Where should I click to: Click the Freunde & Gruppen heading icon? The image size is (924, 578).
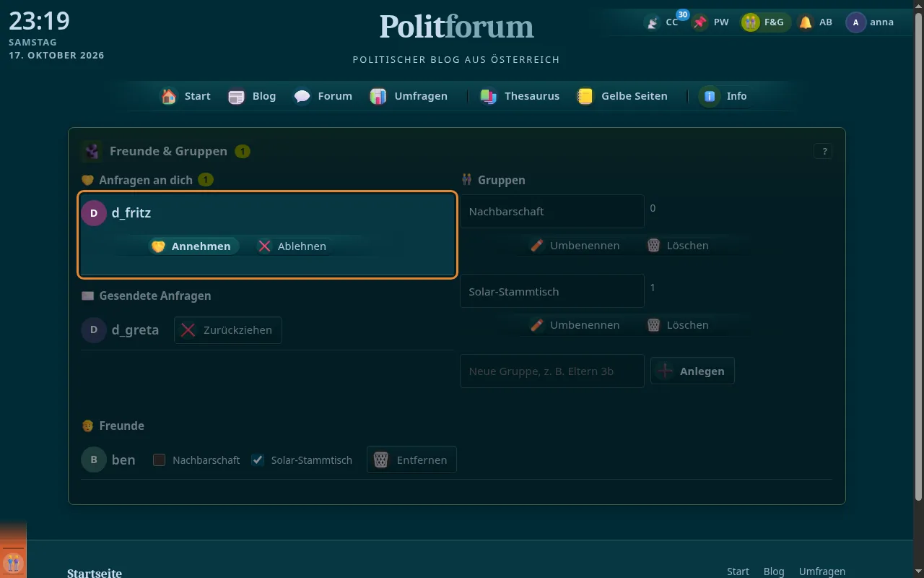point(92,151)
